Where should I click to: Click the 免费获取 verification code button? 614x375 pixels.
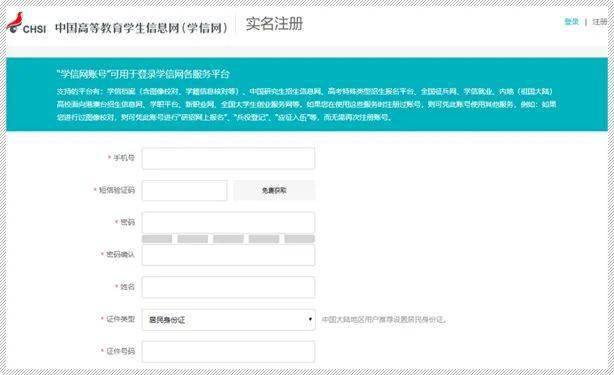274,191
